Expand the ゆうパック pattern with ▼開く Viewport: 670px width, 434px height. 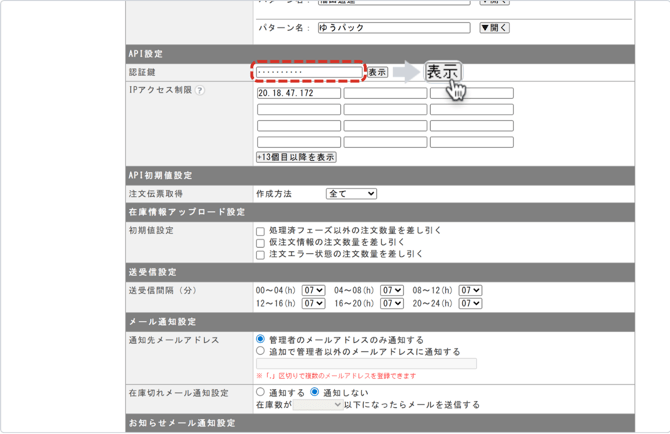coord(494,28)
